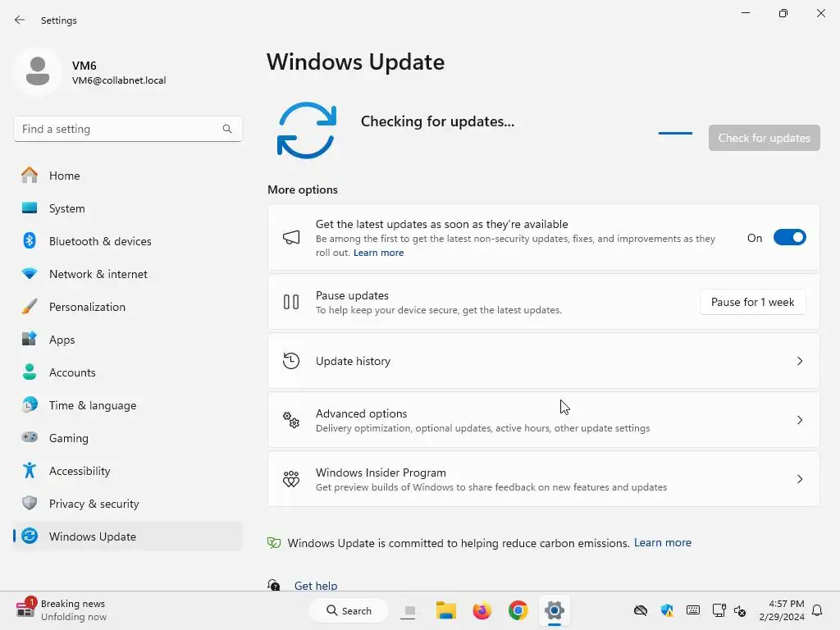Click the Check for updates button
This screenshot has height=630, width=840.
[x=764, y=138]
